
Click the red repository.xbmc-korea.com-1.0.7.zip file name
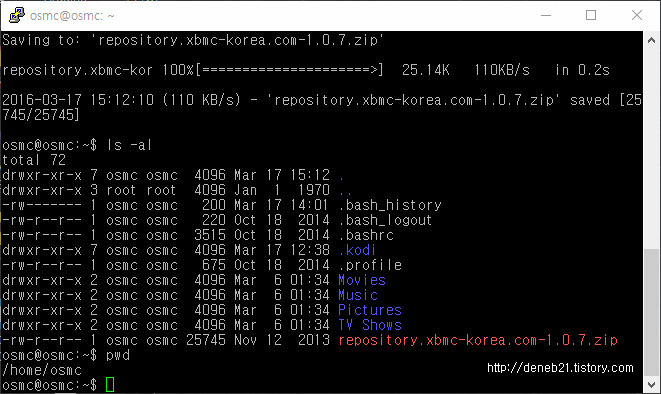click(478, 340)
